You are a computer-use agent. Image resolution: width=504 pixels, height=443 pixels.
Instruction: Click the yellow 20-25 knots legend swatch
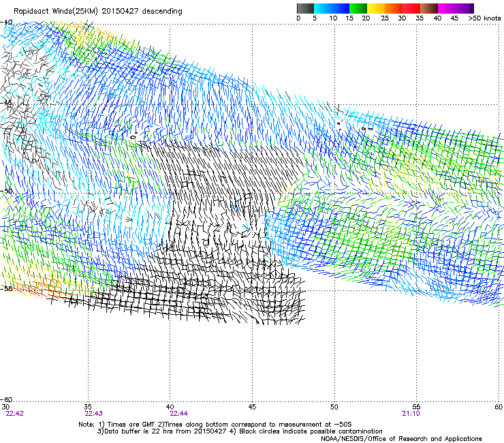(376, 8)
